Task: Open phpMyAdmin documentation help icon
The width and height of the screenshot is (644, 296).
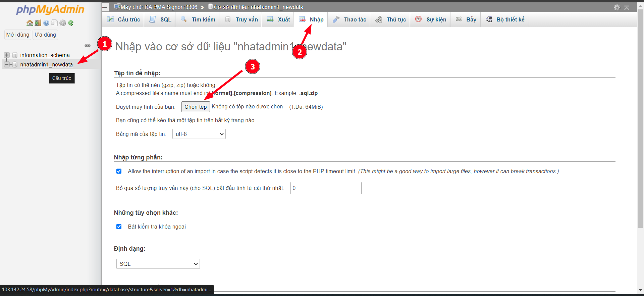Action: click(x=46, y=23)
